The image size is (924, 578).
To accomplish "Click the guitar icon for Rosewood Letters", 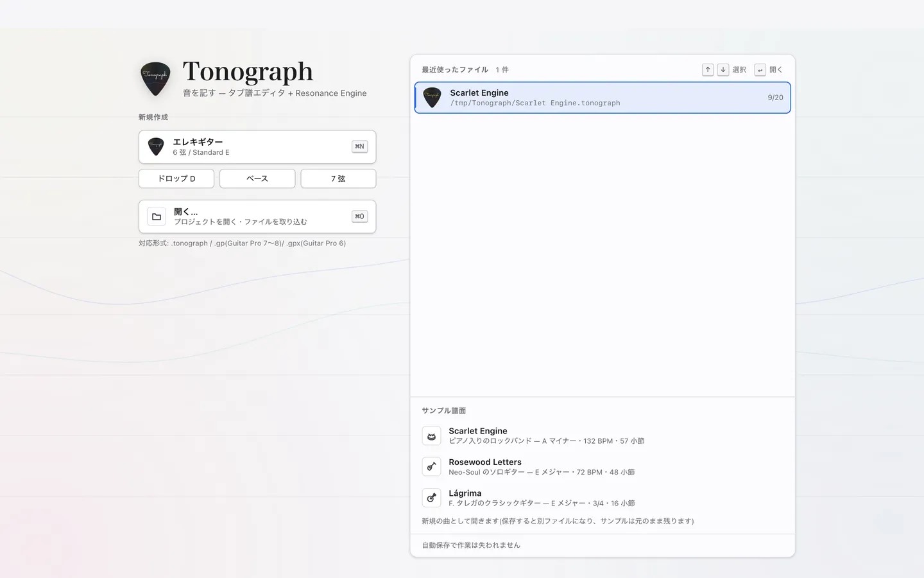I will [x=432, y=467].
